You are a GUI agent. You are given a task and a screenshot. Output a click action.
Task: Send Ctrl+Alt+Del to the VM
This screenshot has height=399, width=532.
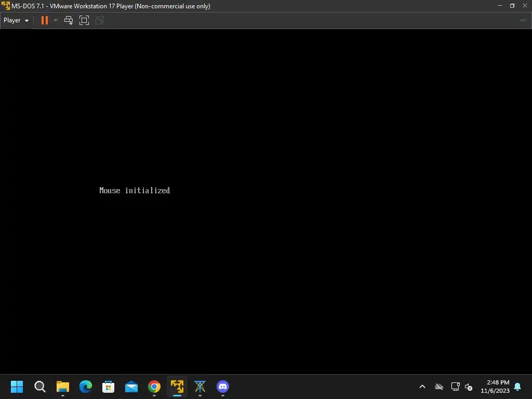pos(69,20)
